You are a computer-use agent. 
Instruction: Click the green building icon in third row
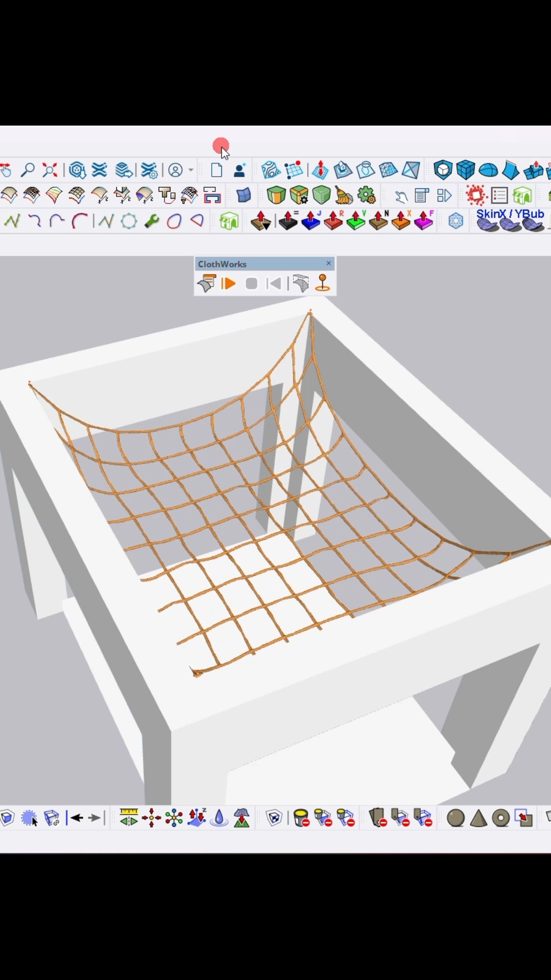pos(229,221)
